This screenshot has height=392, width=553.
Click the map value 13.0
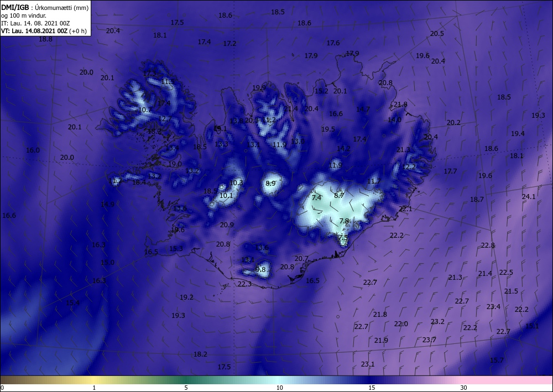pyautogui.click(x=298, y=142)
